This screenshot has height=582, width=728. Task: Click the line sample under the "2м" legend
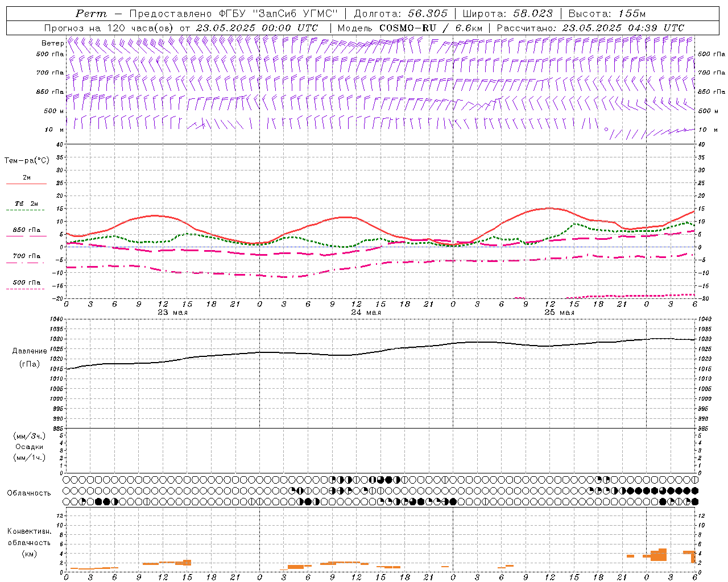coord(26,184)
